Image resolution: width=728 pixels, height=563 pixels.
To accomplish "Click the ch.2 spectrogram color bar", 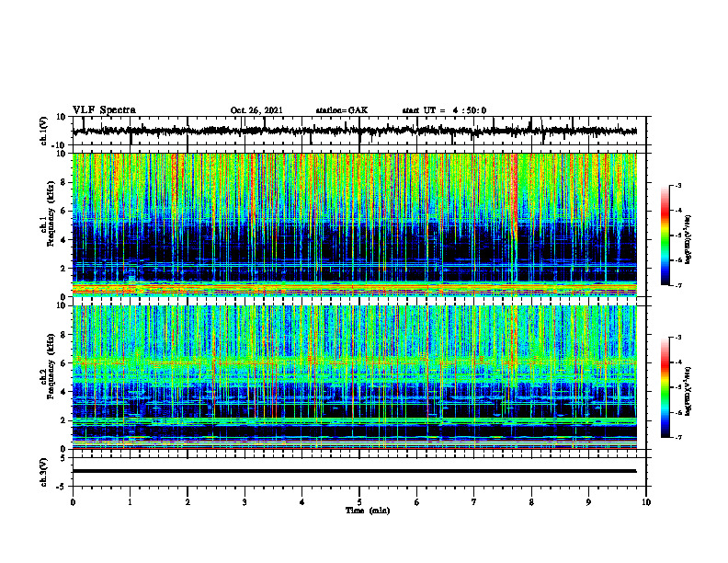I will pos(665,387).
